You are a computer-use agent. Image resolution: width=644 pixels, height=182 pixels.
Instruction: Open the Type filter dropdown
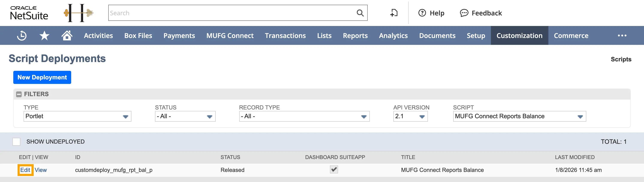click(78, 116)
